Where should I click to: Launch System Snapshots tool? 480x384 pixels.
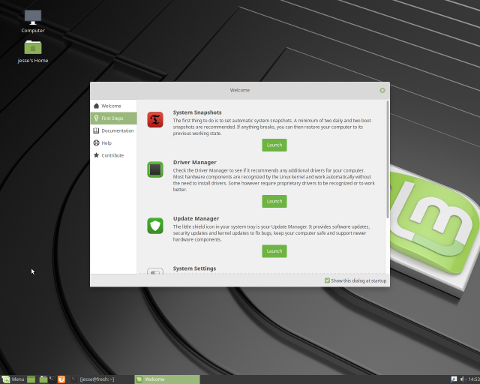point(274,145)
